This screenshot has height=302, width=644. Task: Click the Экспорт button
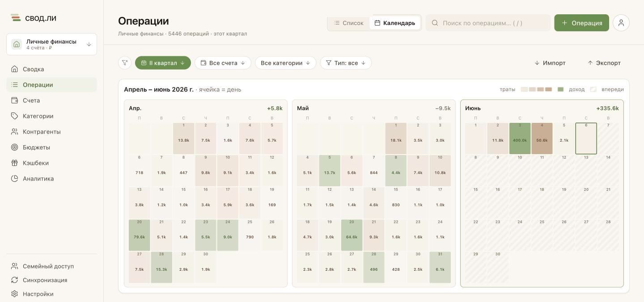604,63
